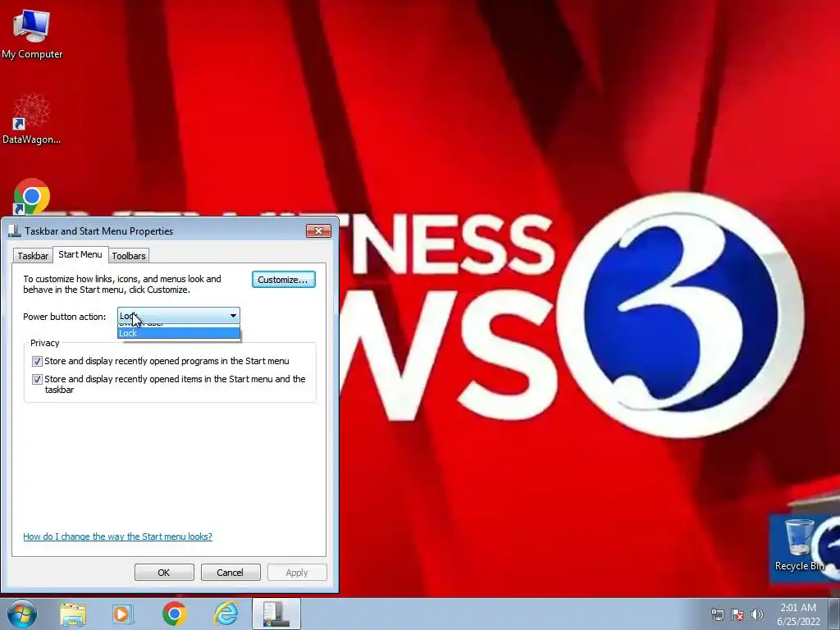
Task: Open the DataWagon desktop shortcut
Action: coord(32,119)
